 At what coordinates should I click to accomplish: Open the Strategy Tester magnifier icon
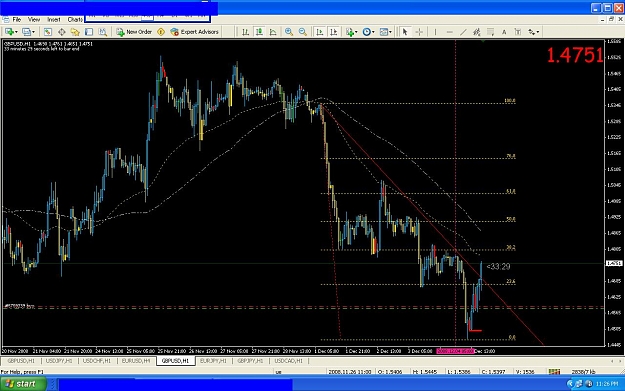click(102, 32)
